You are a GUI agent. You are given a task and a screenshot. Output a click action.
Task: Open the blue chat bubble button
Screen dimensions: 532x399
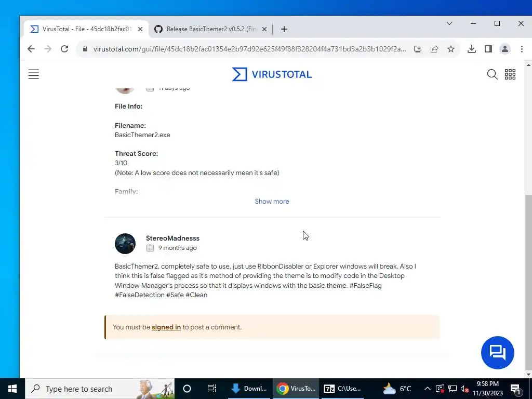pos(497,353)
